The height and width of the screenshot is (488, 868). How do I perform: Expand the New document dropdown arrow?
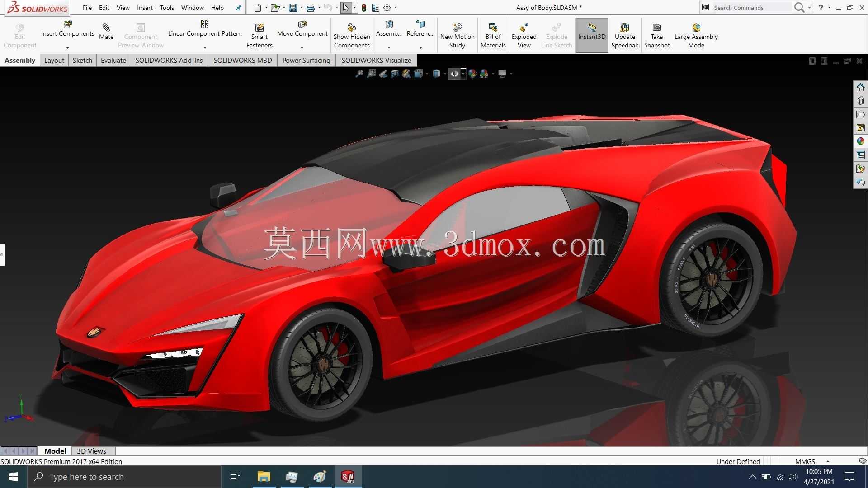click(266, 8)
